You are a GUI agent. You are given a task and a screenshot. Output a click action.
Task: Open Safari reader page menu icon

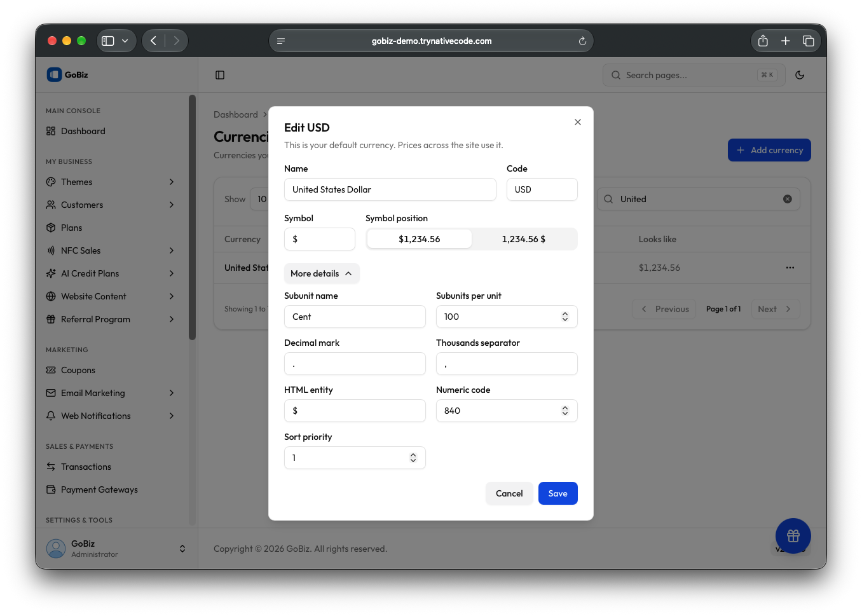click(281, 41)
